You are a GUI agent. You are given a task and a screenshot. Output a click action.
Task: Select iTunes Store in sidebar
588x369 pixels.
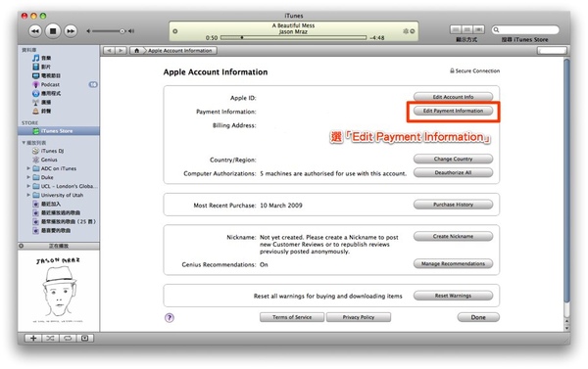coord(59,131)
